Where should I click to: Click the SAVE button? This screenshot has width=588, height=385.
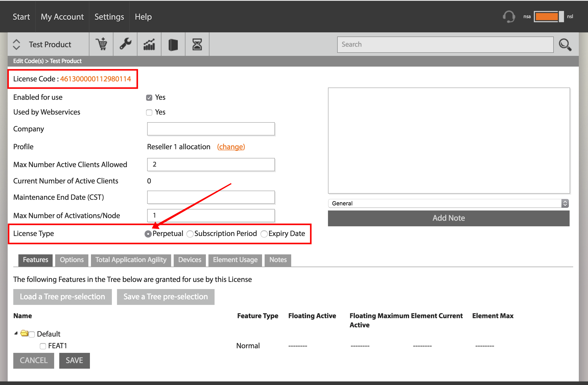point(75,361)
